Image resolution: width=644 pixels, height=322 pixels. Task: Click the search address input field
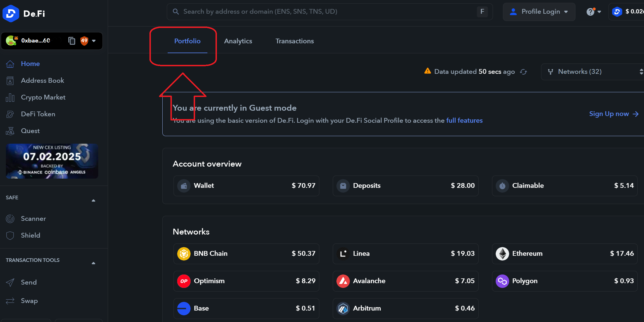click(330, 12)
